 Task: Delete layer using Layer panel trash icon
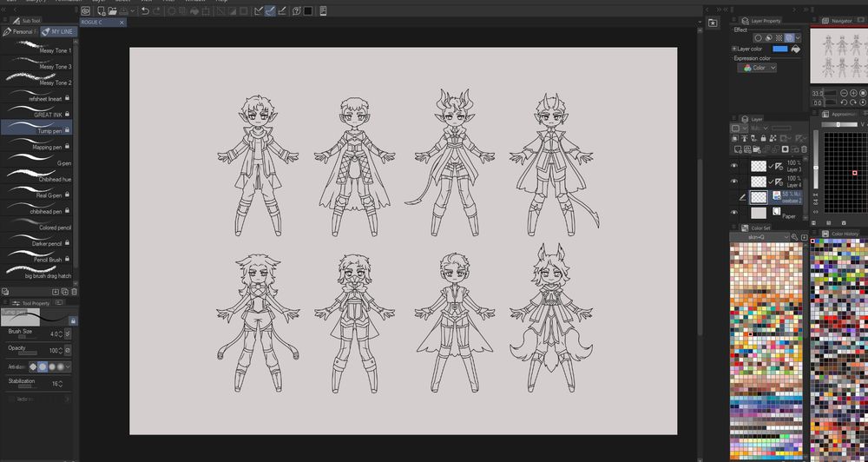click(x=804, y=149)
